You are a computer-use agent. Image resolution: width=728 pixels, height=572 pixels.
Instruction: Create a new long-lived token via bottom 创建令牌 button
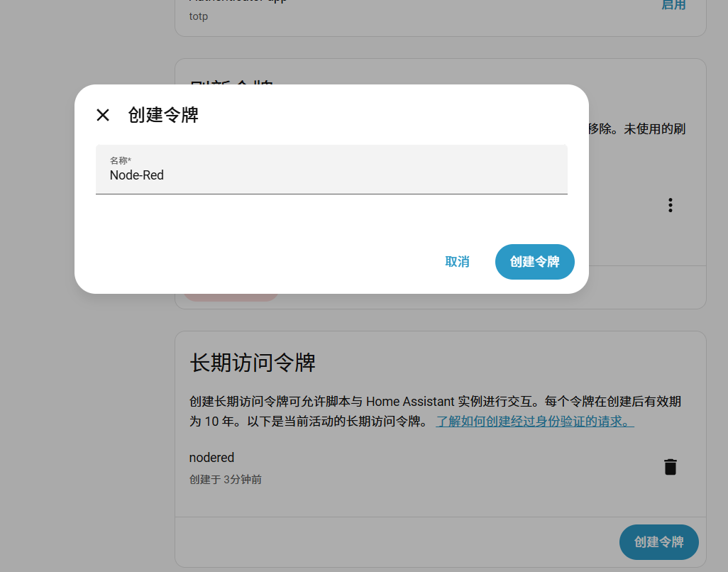pyautogui.click(x=658, y=541)
